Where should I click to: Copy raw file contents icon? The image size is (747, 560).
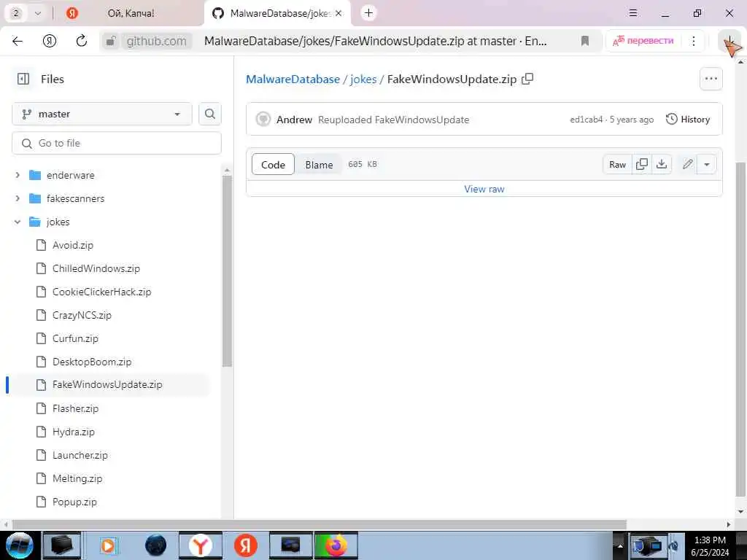pos(642,164)
